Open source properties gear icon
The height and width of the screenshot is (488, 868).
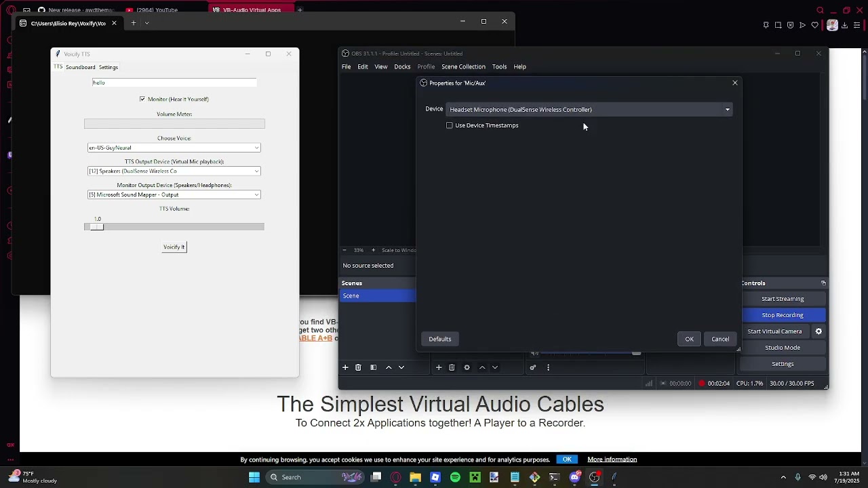click(x=467, y=367)
